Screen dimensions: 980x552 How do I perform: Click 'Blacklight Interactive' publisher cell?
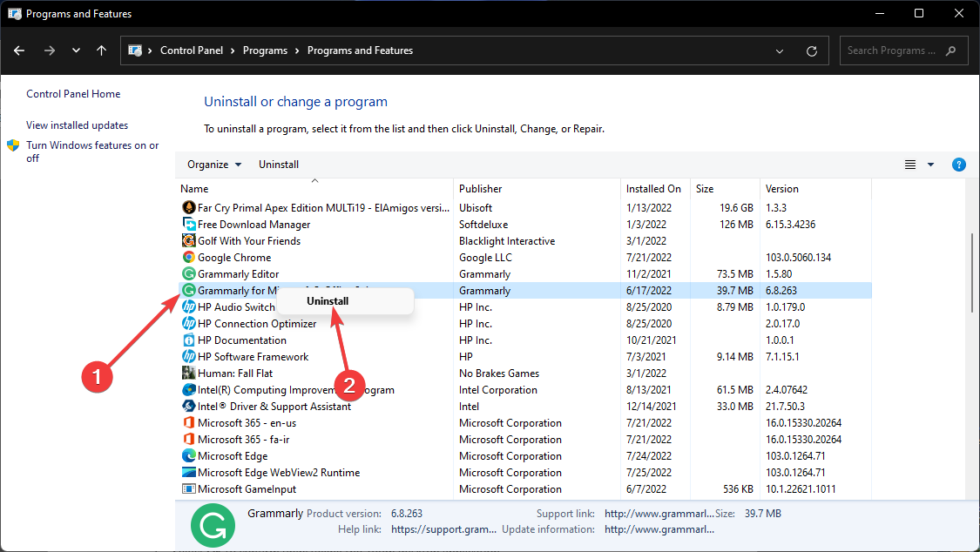click(x=507, y=240)
